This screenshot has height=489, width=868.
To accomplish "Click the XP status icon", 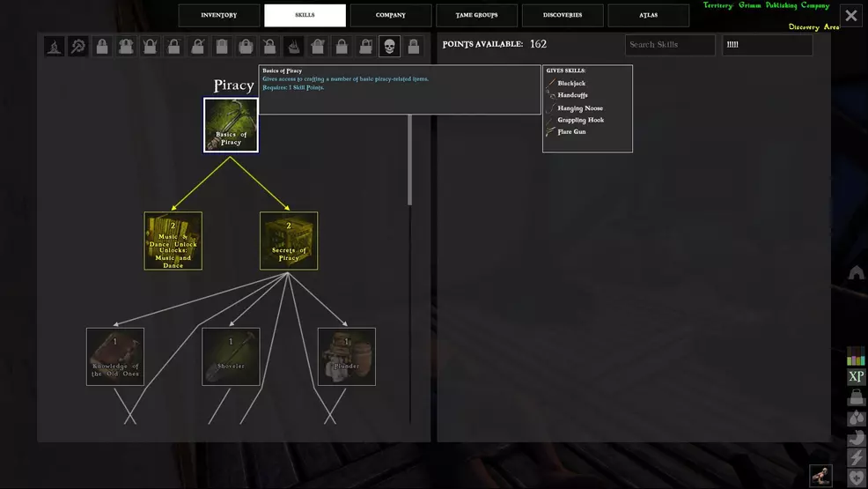I will [x=856, y=377].
